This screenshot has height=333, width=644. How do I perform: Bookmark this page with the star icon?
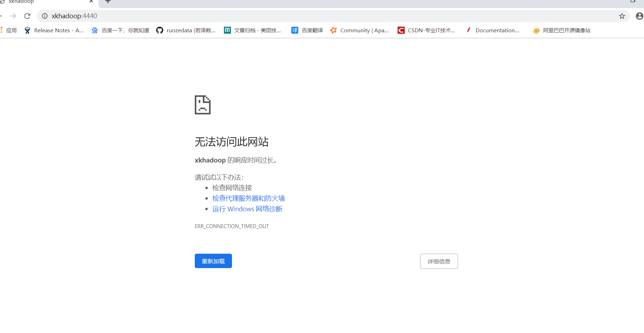622,16
